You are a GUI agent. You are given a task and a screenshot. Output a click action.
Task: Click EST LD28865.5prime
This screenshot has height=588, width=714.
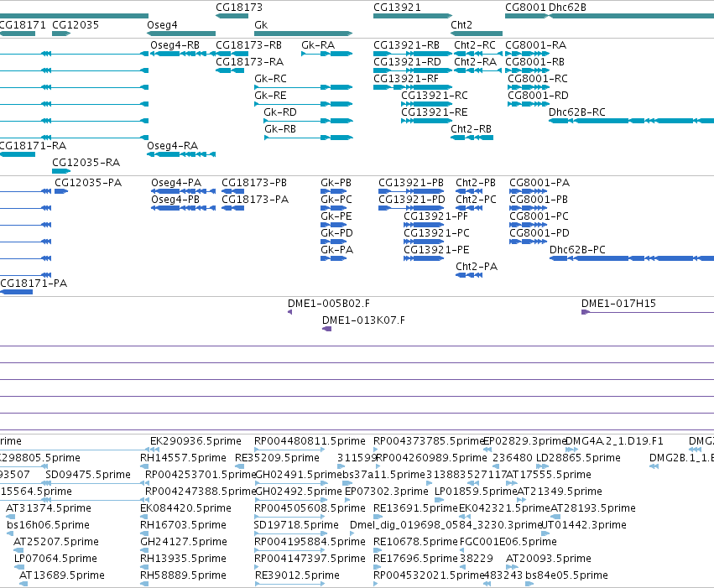click(x=578, y=458)
